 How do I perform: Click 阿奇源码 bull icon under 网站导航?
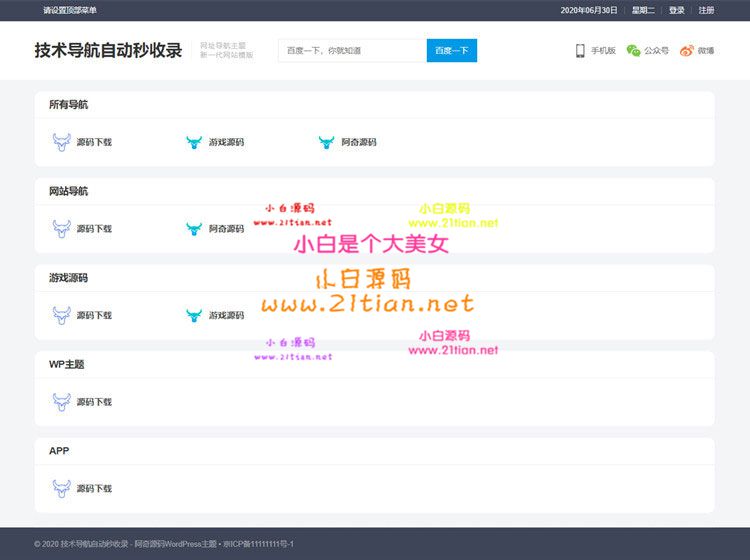tap(194, 229)
